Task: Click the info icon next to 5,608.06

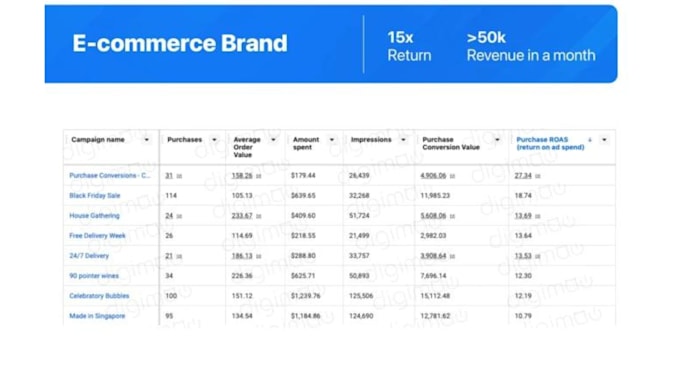Action: coord(452,216)
